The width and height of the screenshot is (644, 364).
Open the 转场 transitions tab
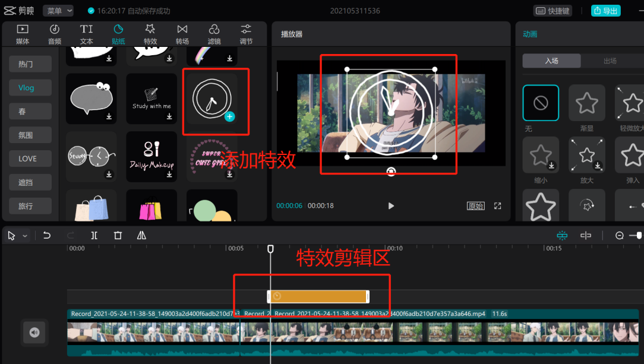coord(182,34)
